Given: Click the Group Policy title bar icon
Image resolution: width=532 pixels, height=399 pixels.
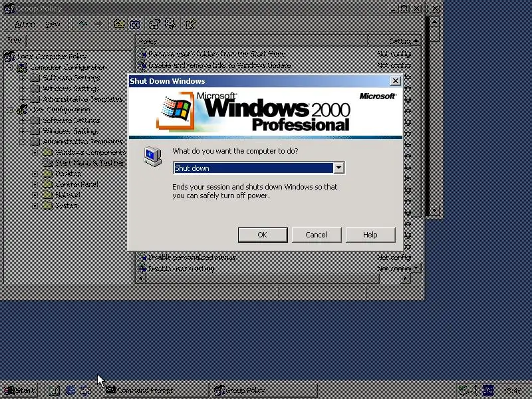Looking at the screenshot, I should click(x=9, y=9).
